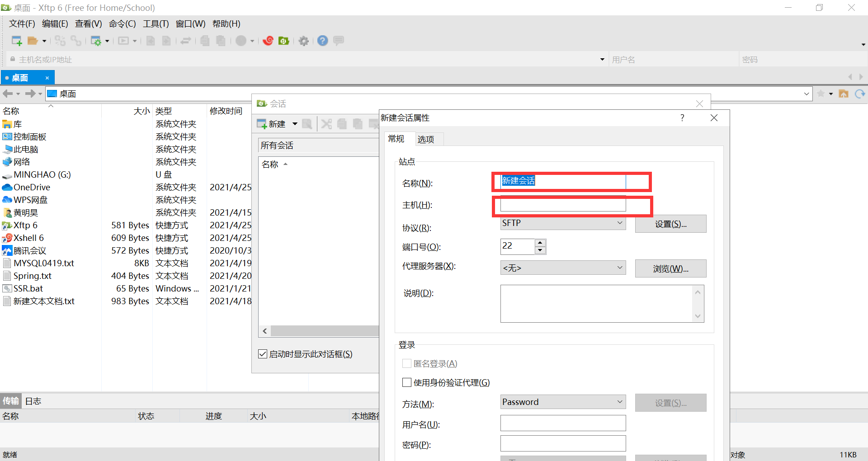Click the 主机(H) input field
868x461 pixels.
pos(563,204)
